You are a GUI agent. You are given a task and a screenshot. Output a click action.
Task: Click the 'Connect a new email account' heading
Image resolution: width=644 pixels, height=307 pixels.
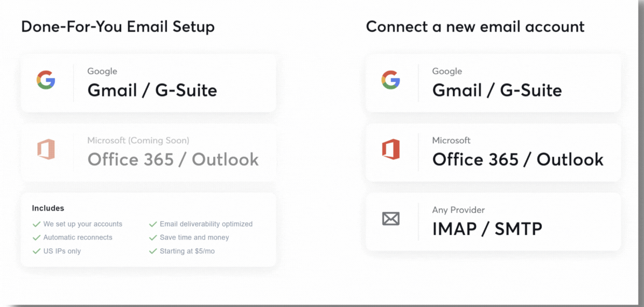(x=475, y=27)
